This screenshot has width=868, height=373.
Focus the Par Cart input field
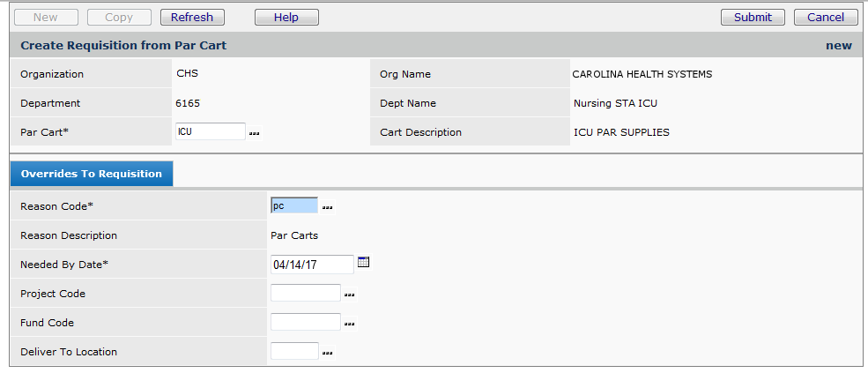pos(210,131)
